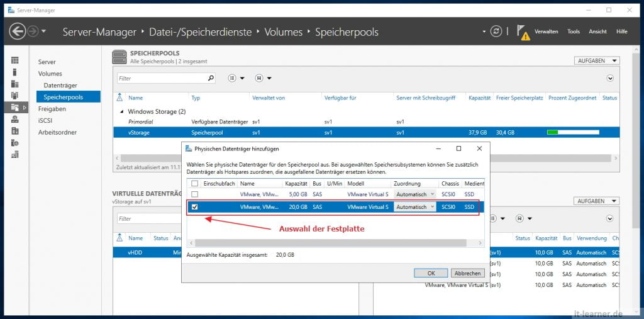This screenshot has width=644, height=319.
Task: Click the vStorage allocation progress bar
Action: (573, 132)
